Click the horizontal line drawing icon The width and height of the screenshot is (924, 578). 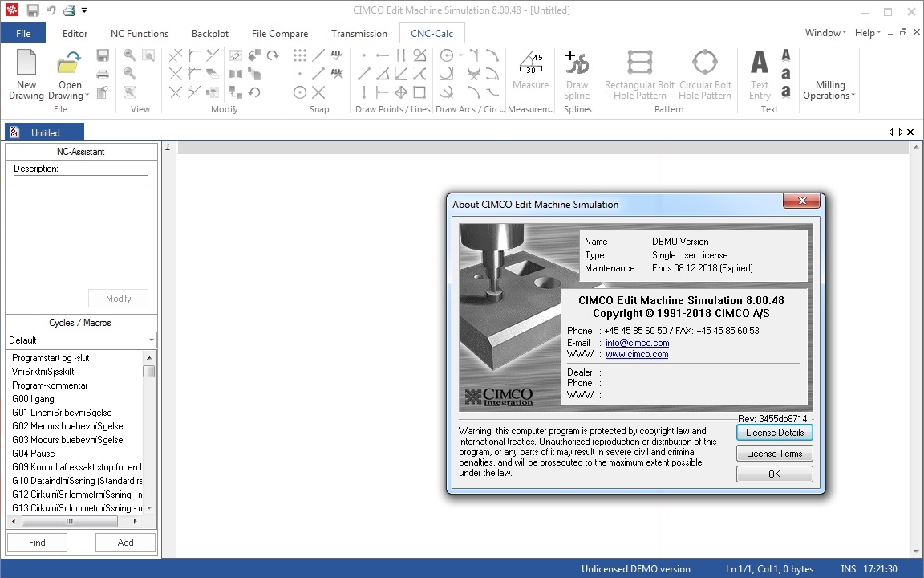pos(383,55)
